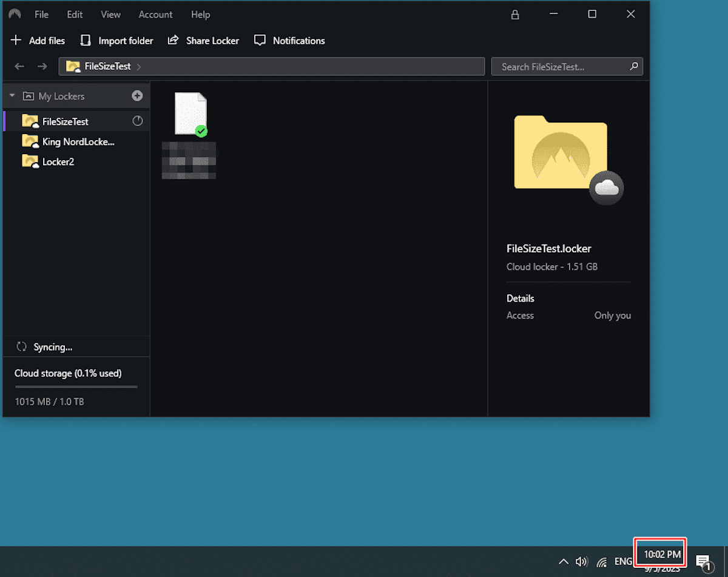Open the network Wi-Fi tray icon

(602, 562)
